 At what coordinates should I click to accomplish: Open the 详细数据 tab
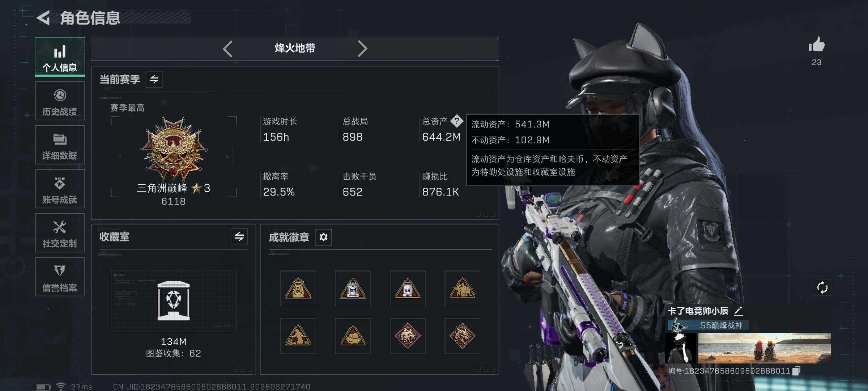pos(60,145)
